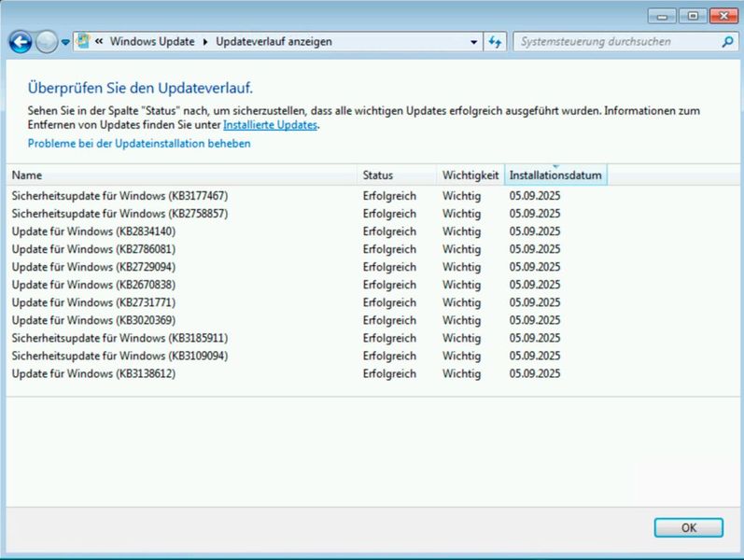Viewport: 744px width, 560px height.
Task: Expand arrow after Windows Update breadcrumb
Action: pyautogui.click(x=205, y=42)
